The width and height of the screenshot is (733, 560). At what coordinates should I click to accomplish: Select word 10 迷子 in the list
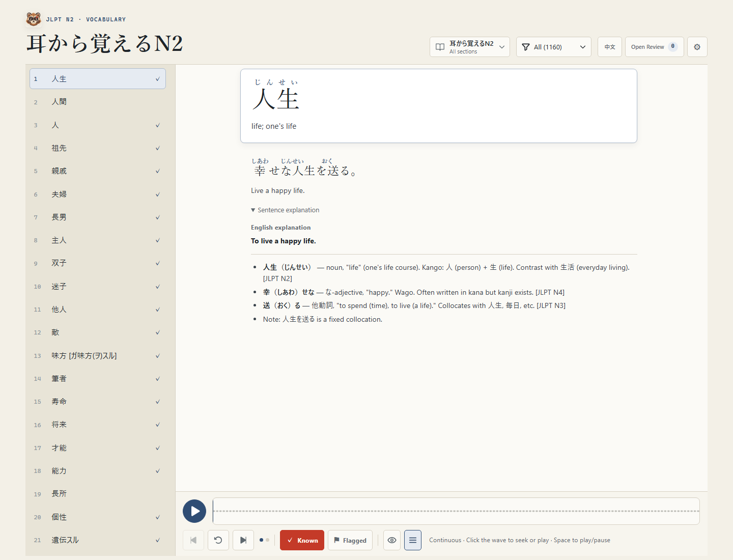pos(98,286)
